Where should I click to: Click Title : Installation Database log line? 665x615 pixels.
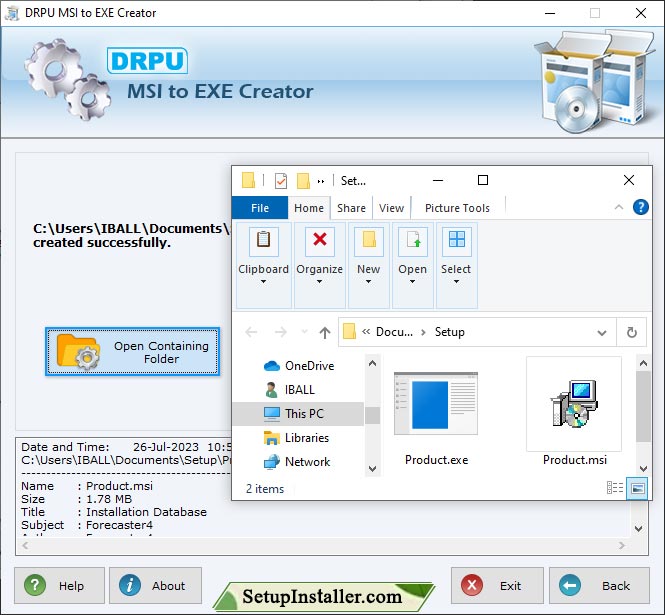[x=114, y=512]
